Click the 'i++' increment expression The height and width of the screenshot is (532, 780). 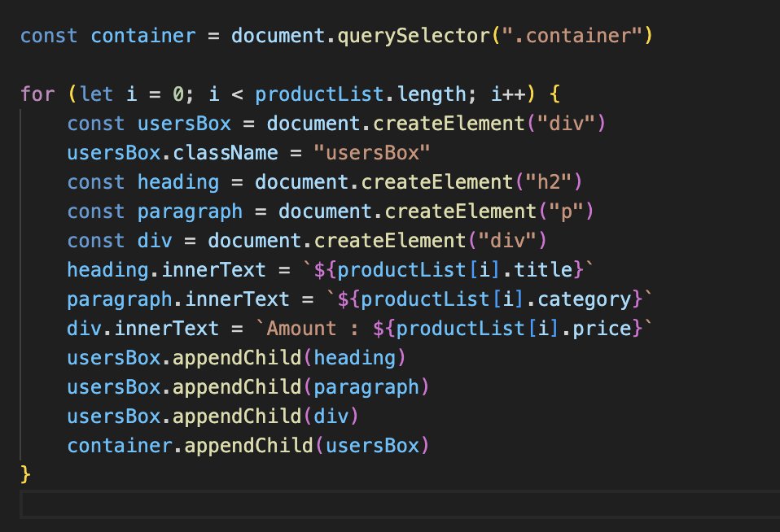pos(508,94)
